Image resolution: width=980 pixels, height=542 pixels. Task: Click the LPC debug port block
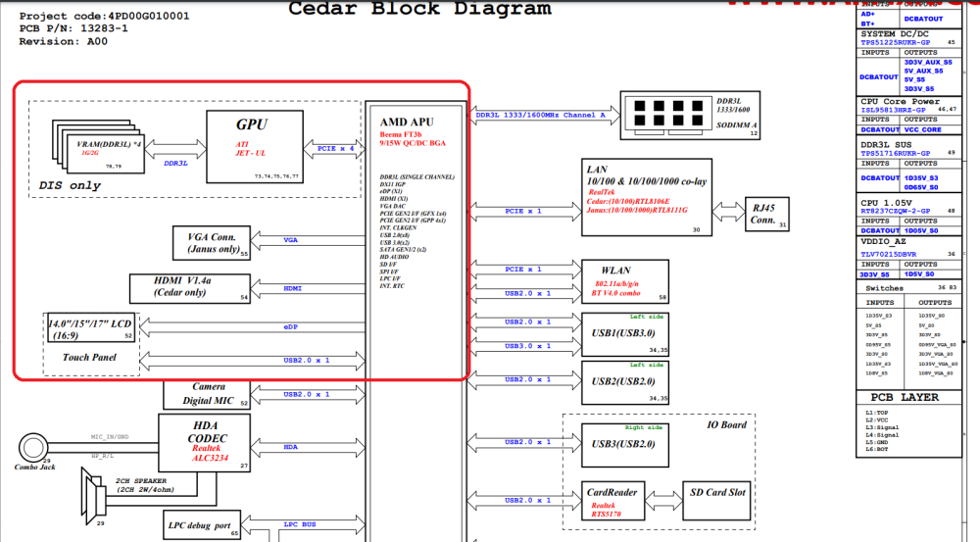(x=203, y=525)
